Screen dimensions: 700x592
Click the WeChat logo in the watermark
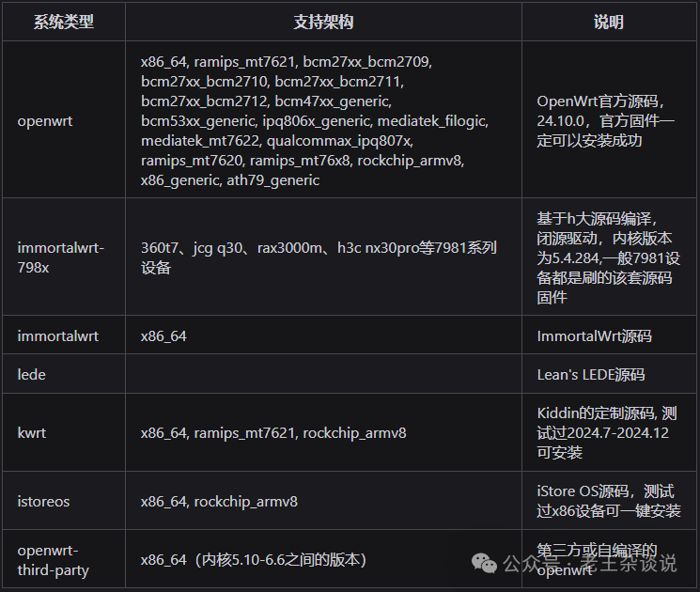485,562
